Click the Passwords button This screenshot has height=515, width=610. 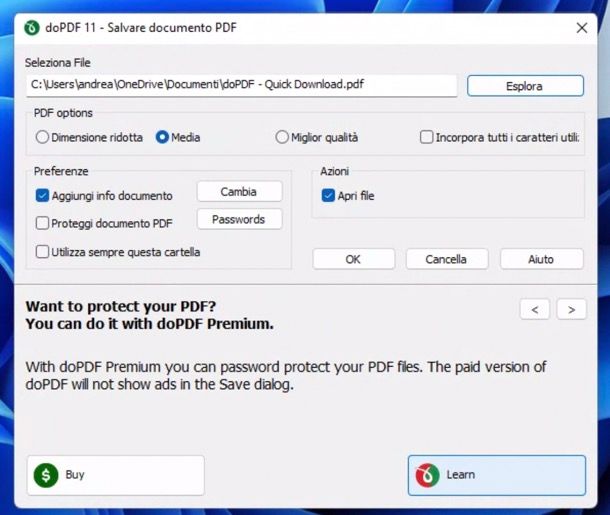coord(239,219)
